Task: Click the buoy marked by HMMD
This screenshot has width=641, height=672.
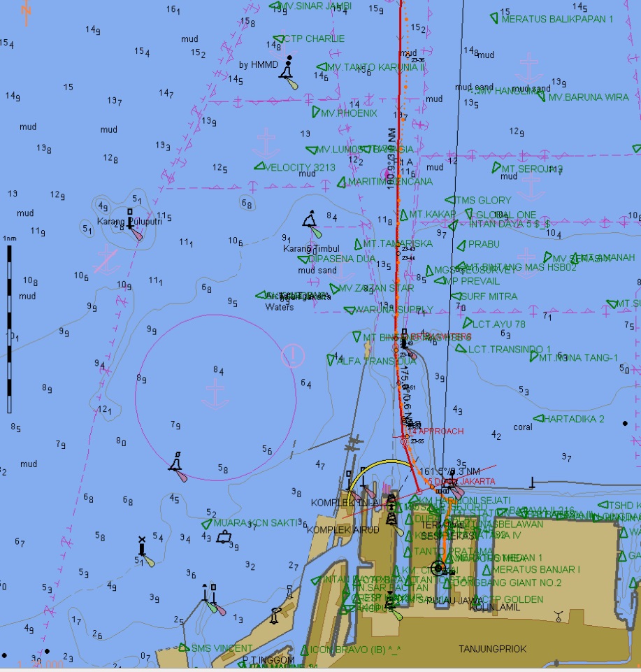Action: point(289,70)
